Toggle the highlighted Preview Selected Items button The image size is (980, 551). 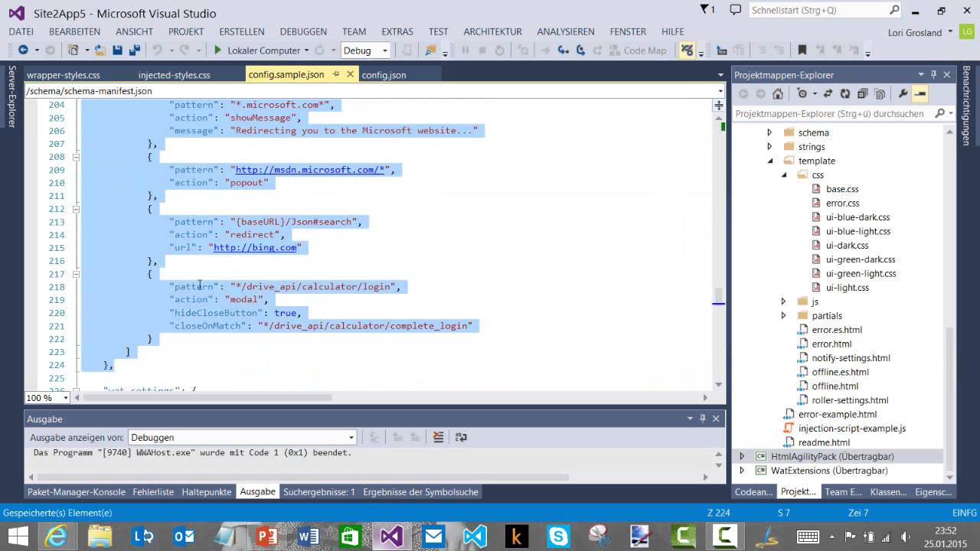(920, 94)
